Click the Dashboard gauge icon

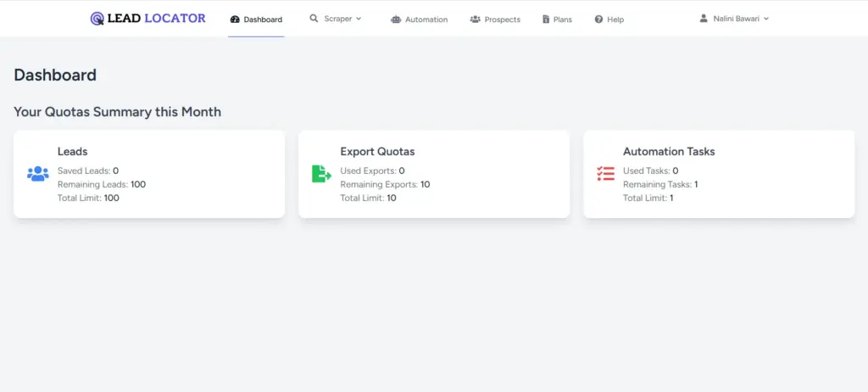235,20
